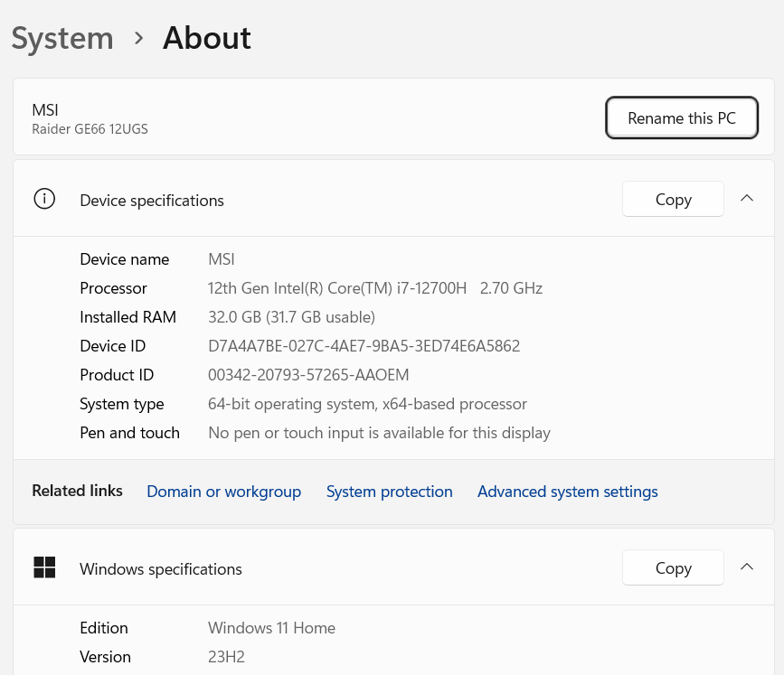Select the 64-bit operating system value
The image size is (784, 675).
[x=367, y=404]
